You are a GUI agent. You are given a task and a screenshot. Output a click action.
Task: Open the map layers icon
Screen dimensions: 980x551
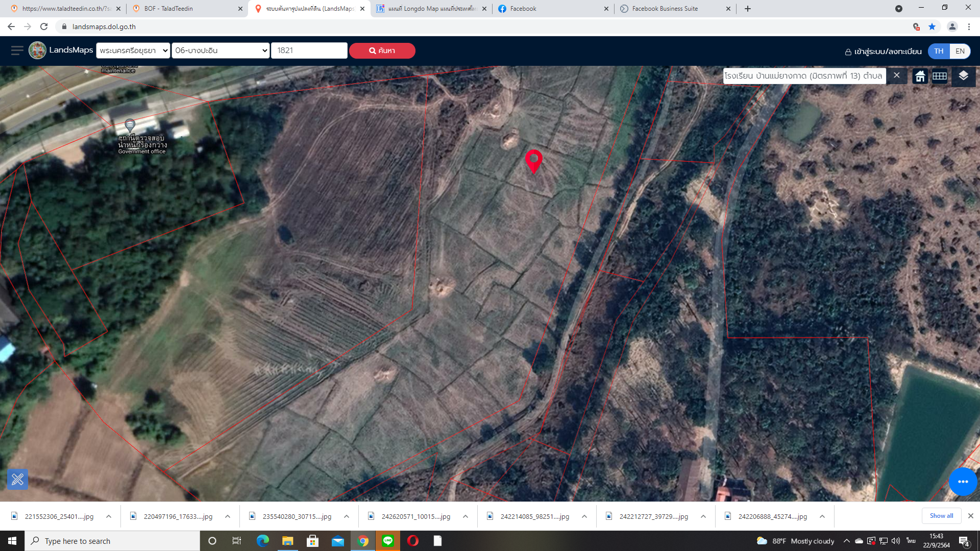pyautogui.click(x=963, y=77)
